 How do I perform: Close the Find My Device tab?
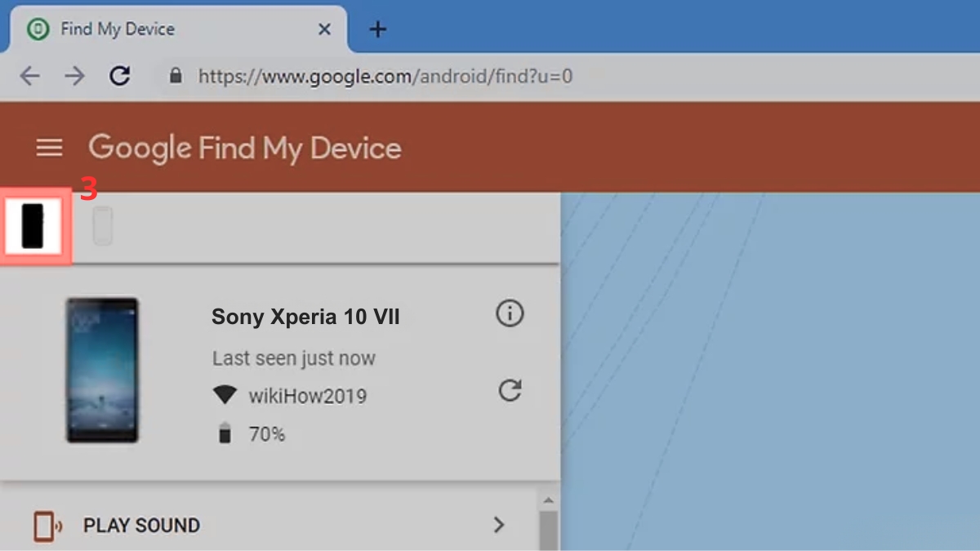[324, 29]
